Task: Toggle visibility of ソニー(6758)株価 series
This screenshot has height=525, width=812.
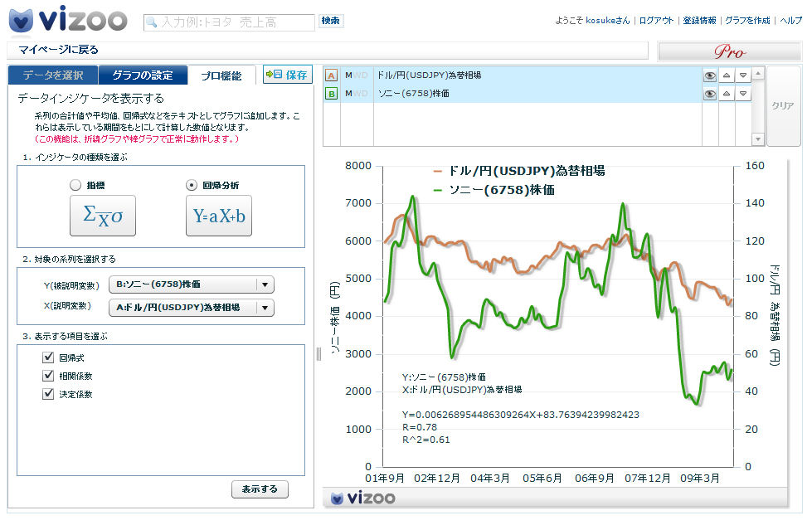Action: (x=710, y=95)
